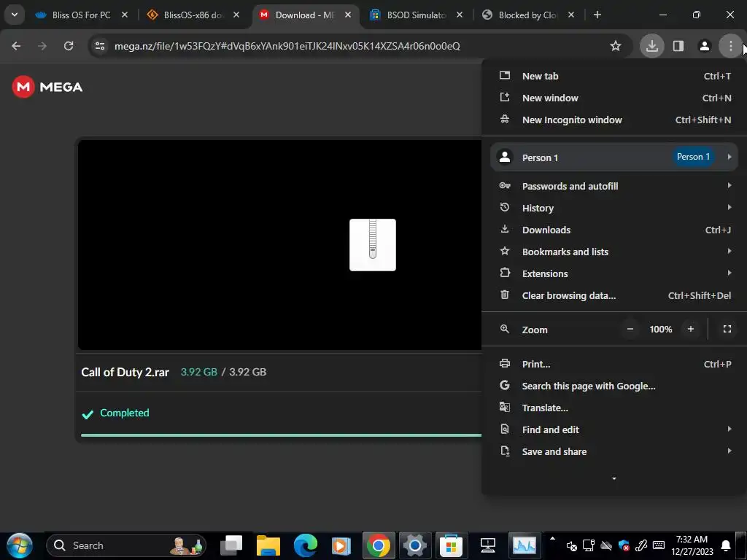Switch to the Bliss OS For PC tab

[x=81, y=15]
